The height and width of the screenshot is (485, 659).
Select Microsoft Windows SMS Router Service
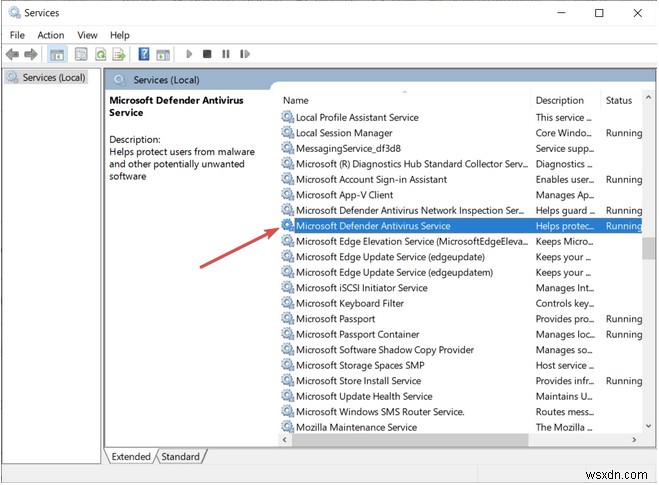[461, 412]
